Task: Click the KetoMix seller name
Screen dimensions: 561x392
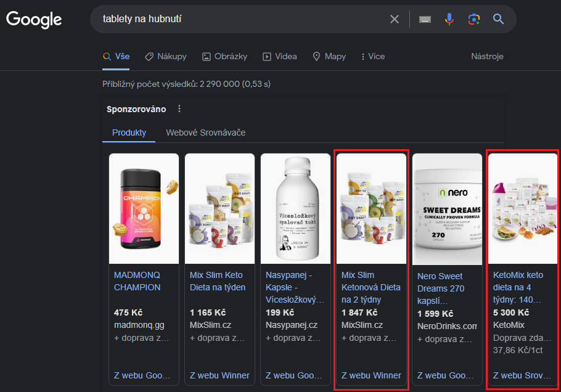Action: (509, 325)
